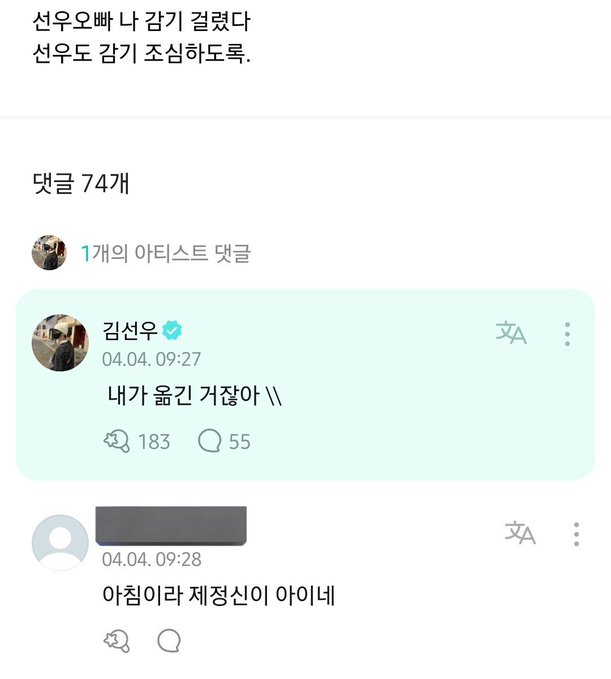The image size is (611, 679).
Task: Click the translate icon on 김선우's comment
Action: tap(511, 333)
